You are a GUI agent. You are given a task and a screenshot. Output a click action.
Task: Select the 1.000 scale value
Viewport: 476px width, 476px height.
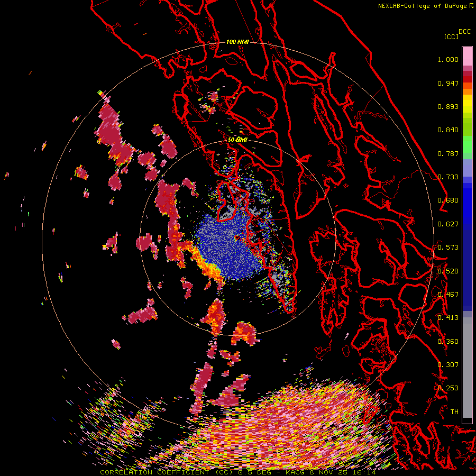pos(448,59)
